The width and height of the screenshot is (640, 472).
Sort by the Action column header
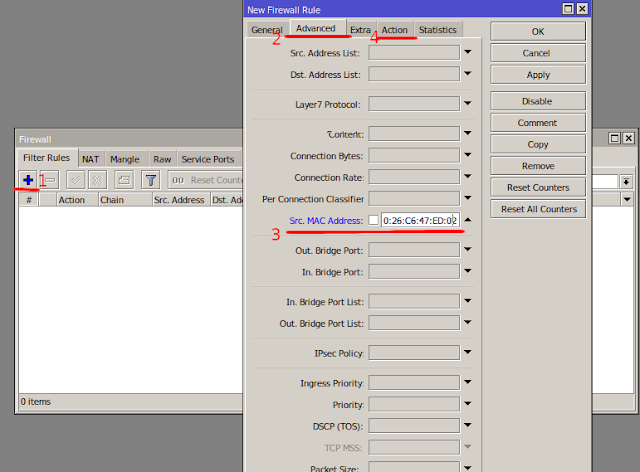point(77,200)
